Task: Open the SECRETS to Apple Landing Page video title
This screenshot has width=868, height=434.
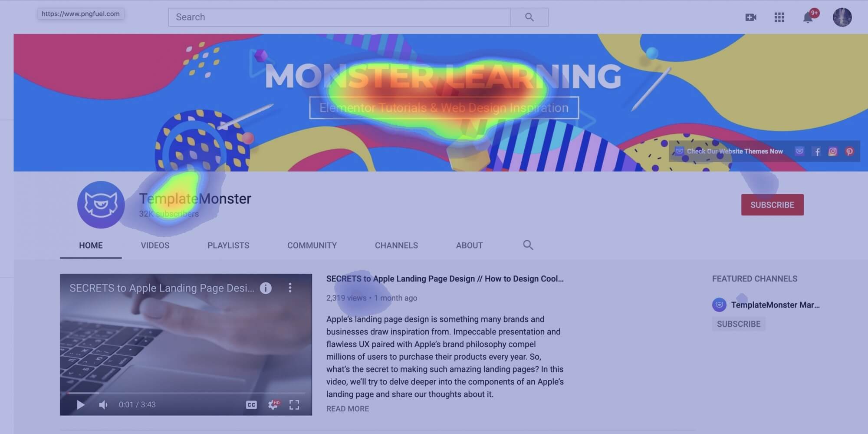Action: tap(445, 279)
